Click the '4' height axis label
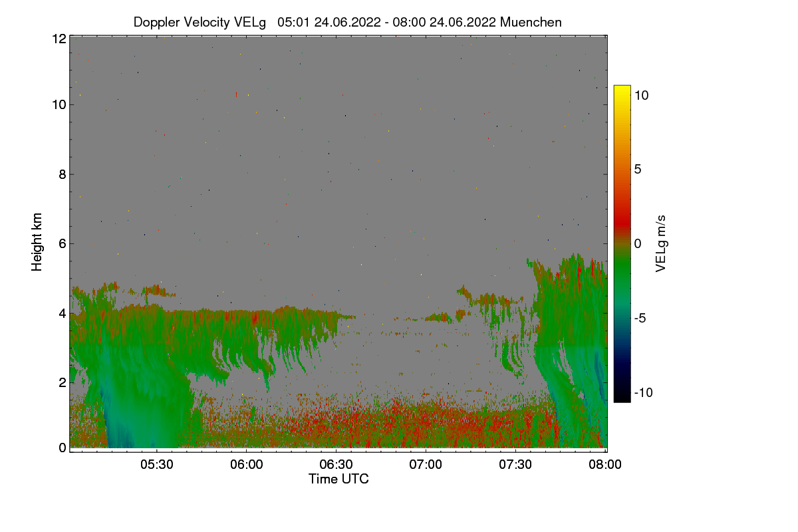 [62, 313]
